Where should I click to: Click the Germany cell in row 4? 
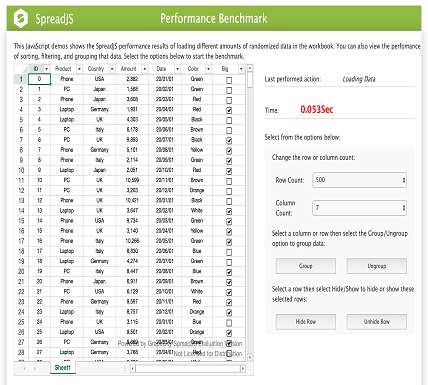pyautogui.click(x=99, y=109)
